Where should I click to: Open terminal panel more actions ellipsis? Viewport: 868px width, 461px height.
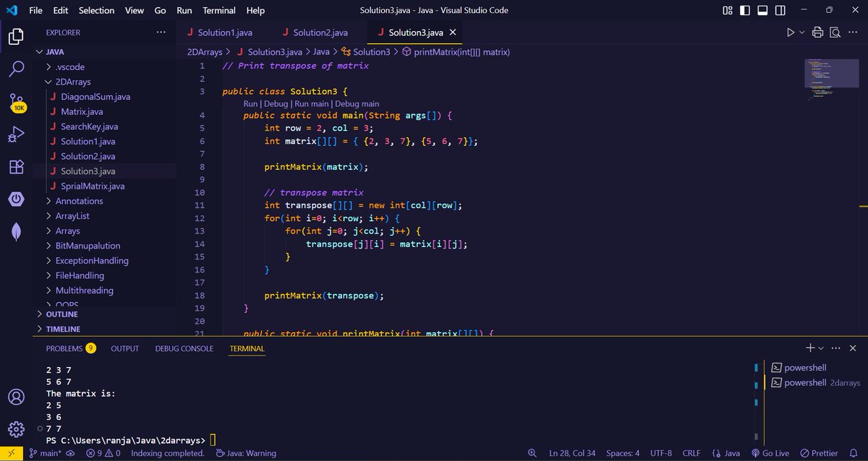coord(835,348)
